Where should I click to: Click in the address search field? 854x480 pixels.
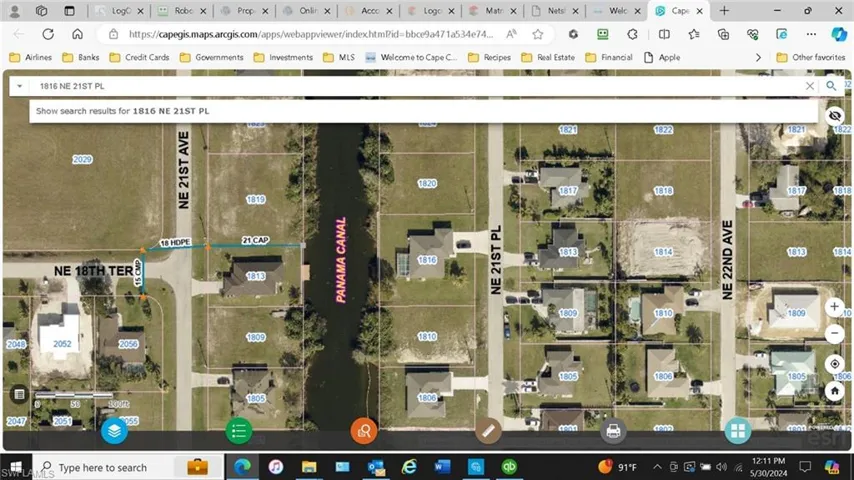[x=417, y=86]
